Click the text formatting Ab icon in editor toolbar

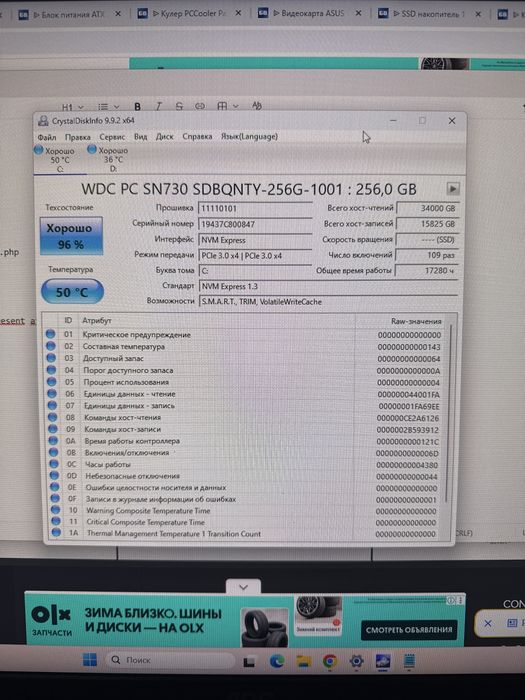click(x=256, y=106)
